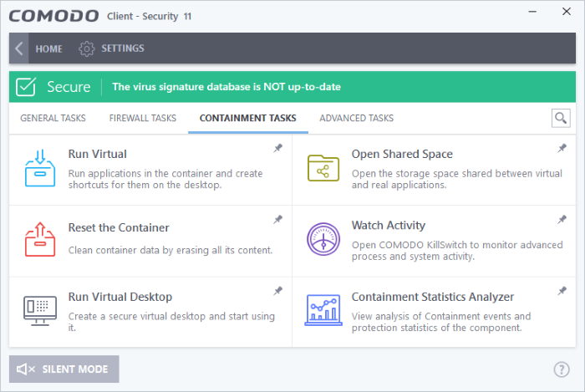Open the Advanced Tasks tab
Screen dimensions: 585x392
tap(356, 118)
